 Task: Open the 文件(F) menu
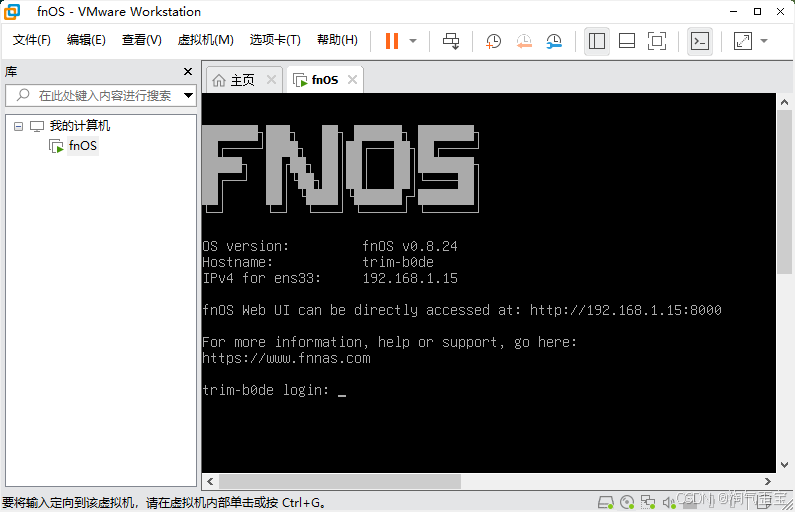click(x=31, y=40)
